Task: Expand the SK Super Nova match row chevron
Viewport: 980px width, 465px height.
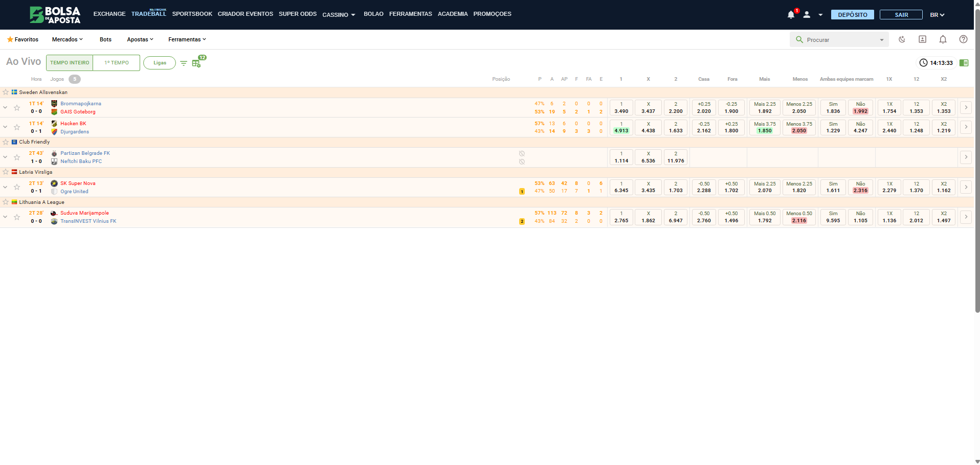Action: tap(5, 187)
